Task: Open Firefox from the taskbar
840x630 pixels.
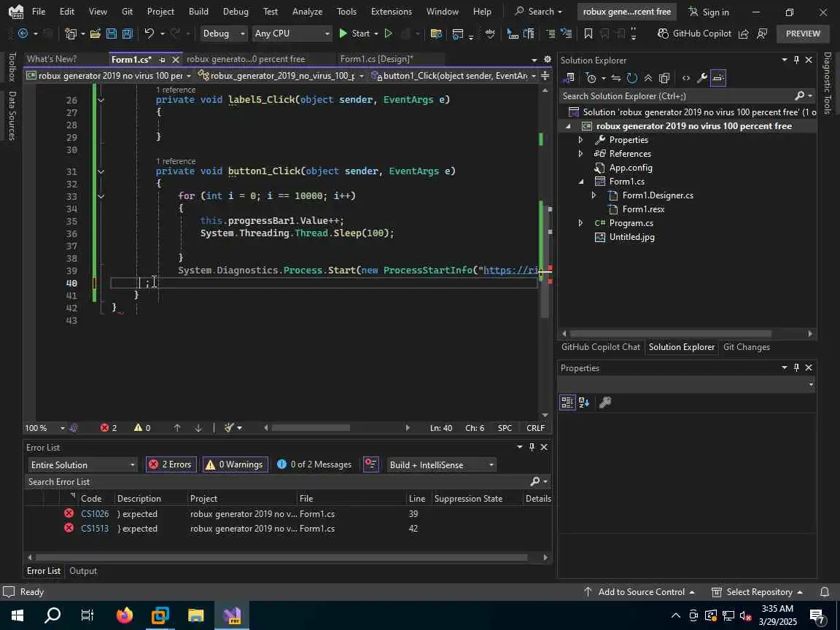Action: tap(124, 615)
